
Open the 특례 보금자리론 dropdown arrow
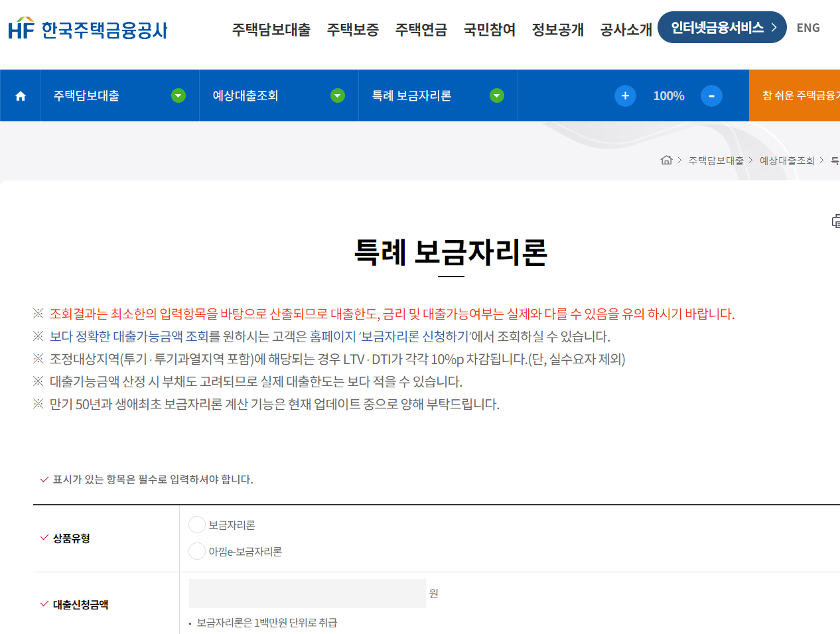[x=497, y=95]
